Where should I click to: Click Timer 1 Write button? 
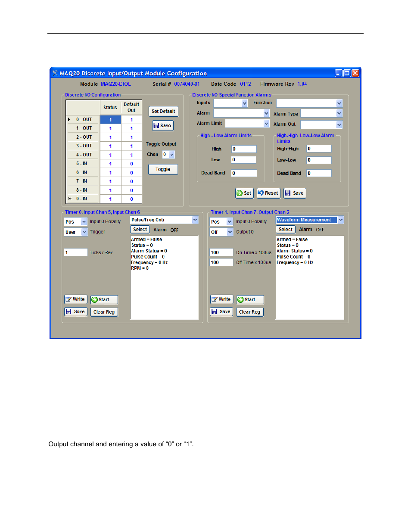[x=221, y=299]
